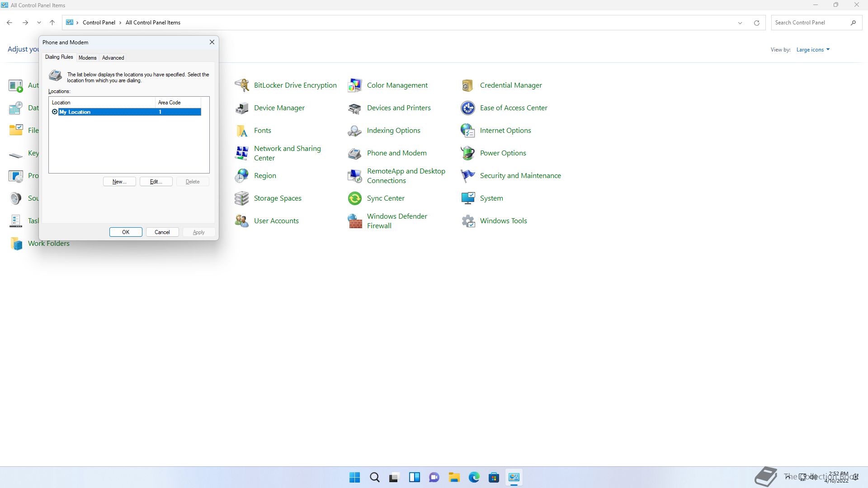Viewport: 868px width, 488px height.
Task: Open Color Management icon
Action: [355, 85]
